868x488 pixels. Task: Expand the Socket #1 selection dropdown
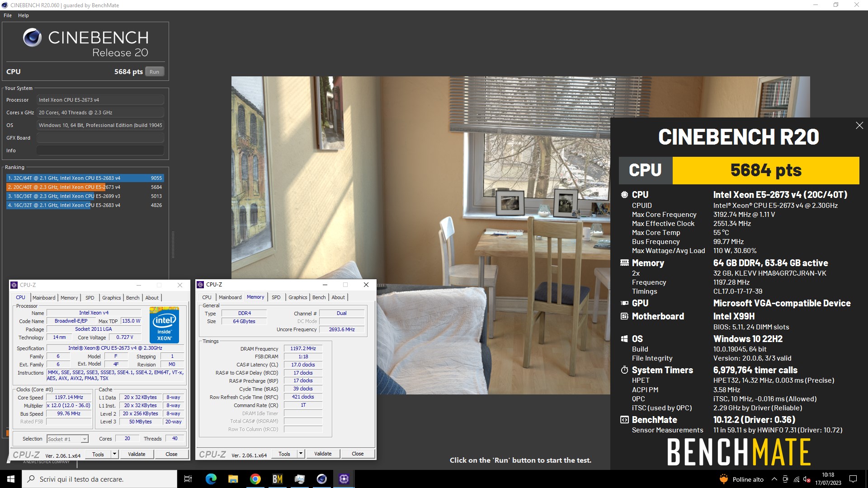pos(85,439)
